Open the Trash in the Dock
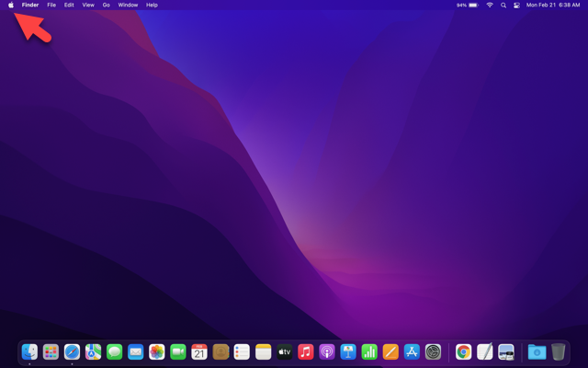Viewport: 588px width, 368px height. coord(558,351)
